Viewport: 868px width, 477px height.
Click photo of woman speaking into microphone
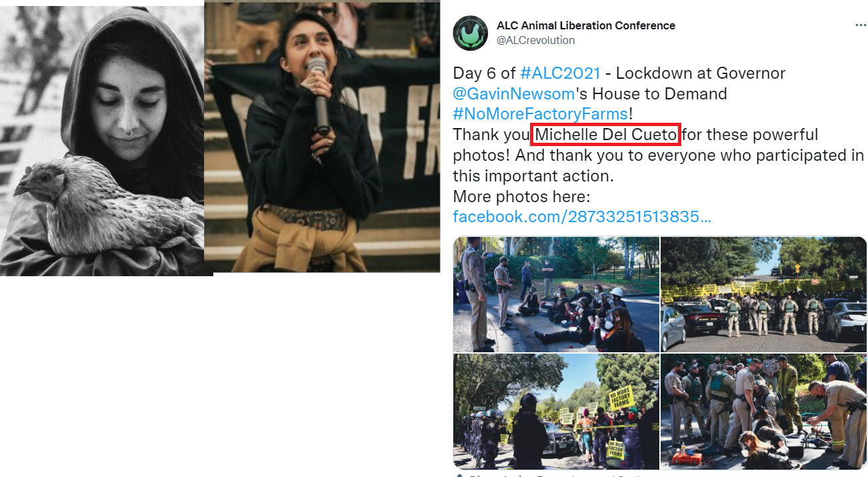click(322, 136)
